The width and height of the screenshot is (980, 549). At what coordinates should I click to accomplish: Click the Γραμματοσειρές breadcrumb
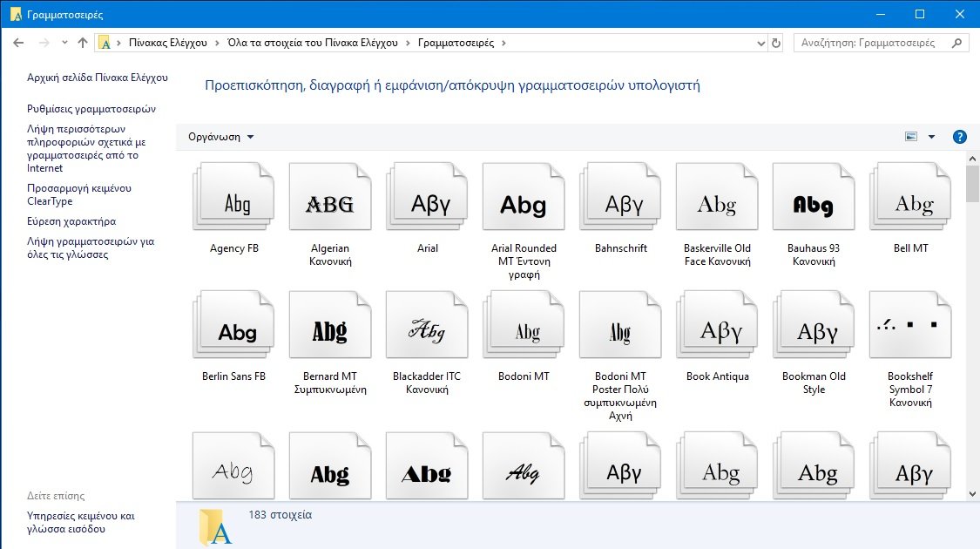coord(456,44)
